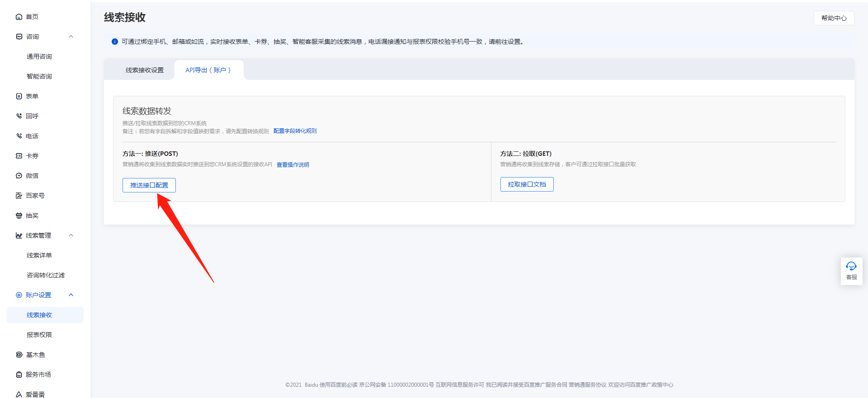This screenshot has width=868, height=398.
Task: Collapse the 账户设置 menu chevron
Action: [71, 295]
